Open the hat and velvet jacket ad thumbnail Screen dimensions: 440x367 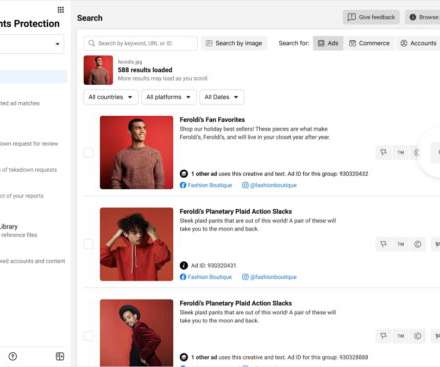[136, 333]
